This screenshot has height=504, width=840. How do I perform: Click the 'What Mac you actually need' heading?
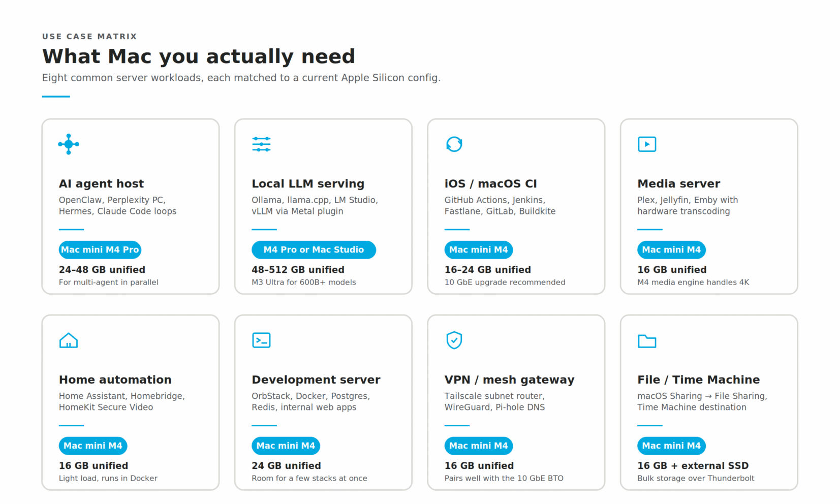[x=199, y=56]
